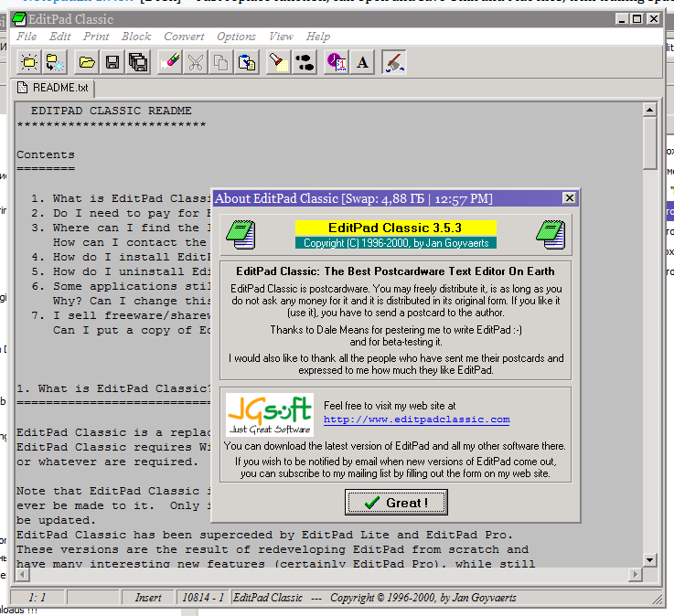
Task: Click the Cut scissors icon
Action: (196, 63)
